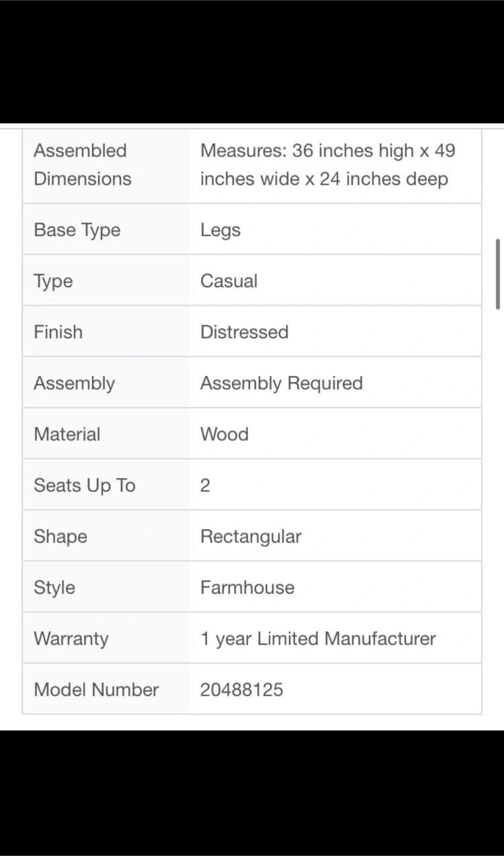Click the Rectangular shape value
The image size is (504, 856).
click(251, 537)
